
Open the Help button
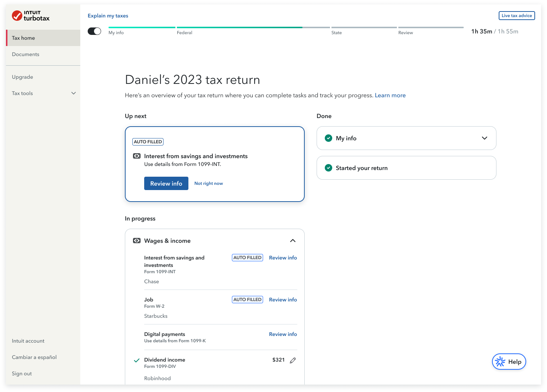click(509, 362)
